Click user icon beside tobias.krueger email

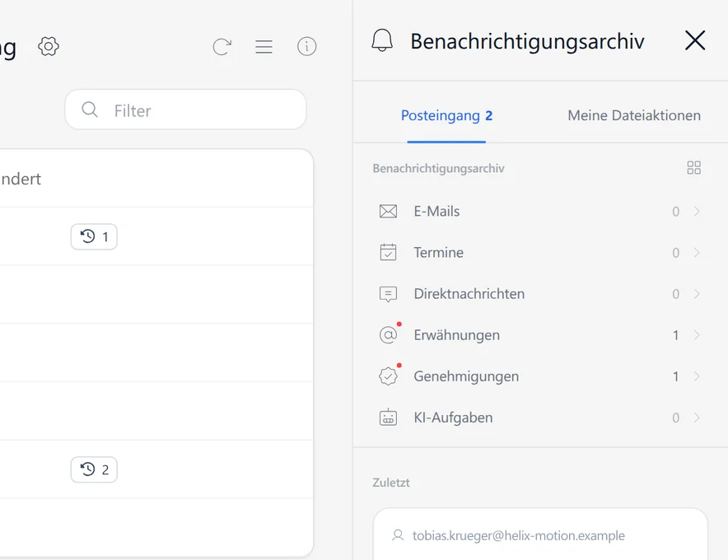[x=398, y=535]
